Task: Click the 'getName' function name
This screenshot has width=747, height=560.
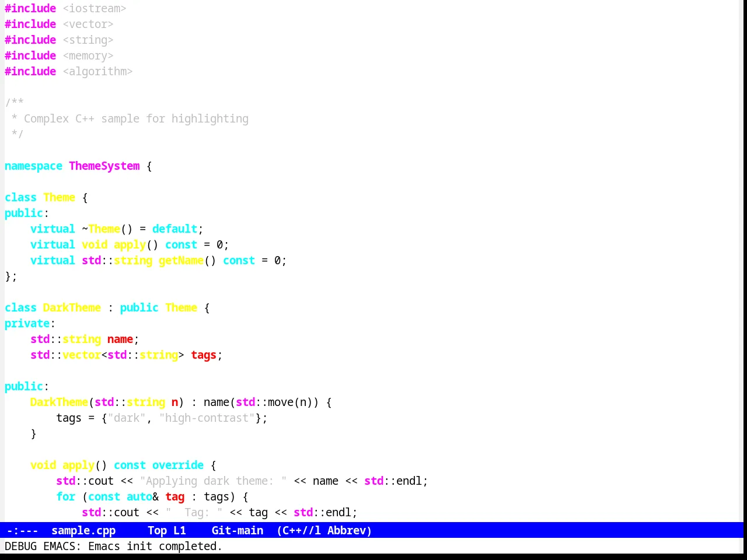Action: pos(181,260)
